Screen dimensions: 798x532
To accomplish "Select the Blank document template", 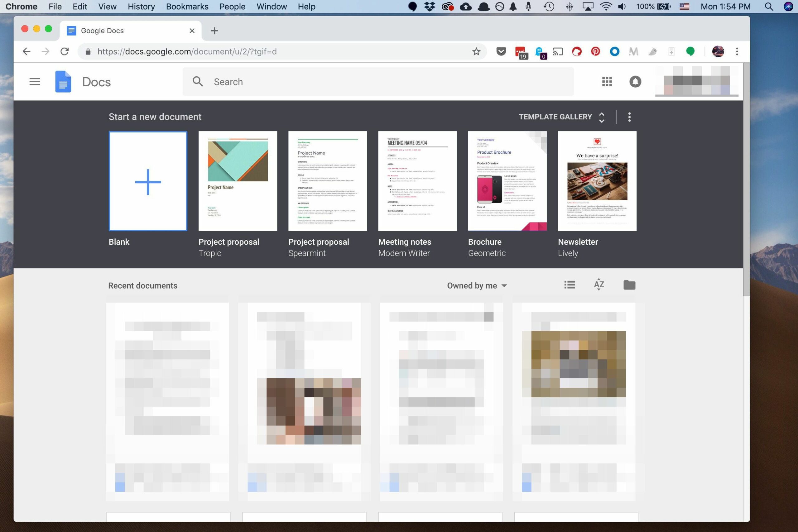I will click(148, 181).
